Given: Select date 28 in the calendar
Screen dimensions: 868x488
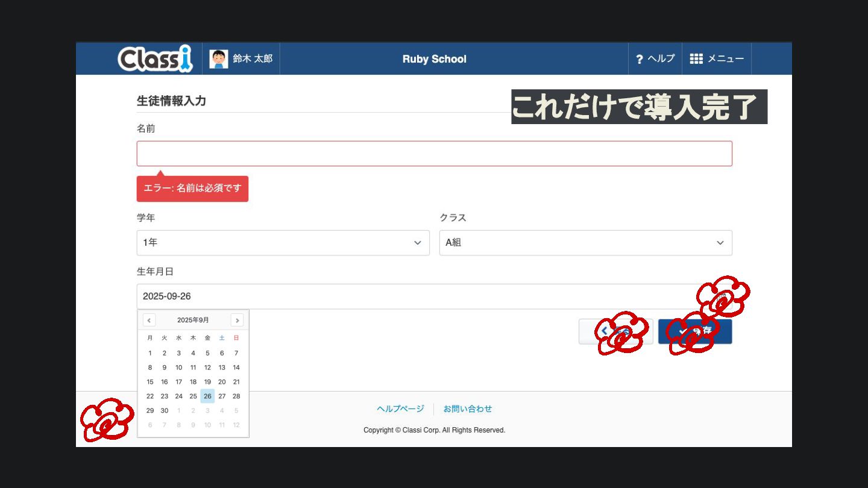Looking at the screenshot, I should tap(236, 396).
